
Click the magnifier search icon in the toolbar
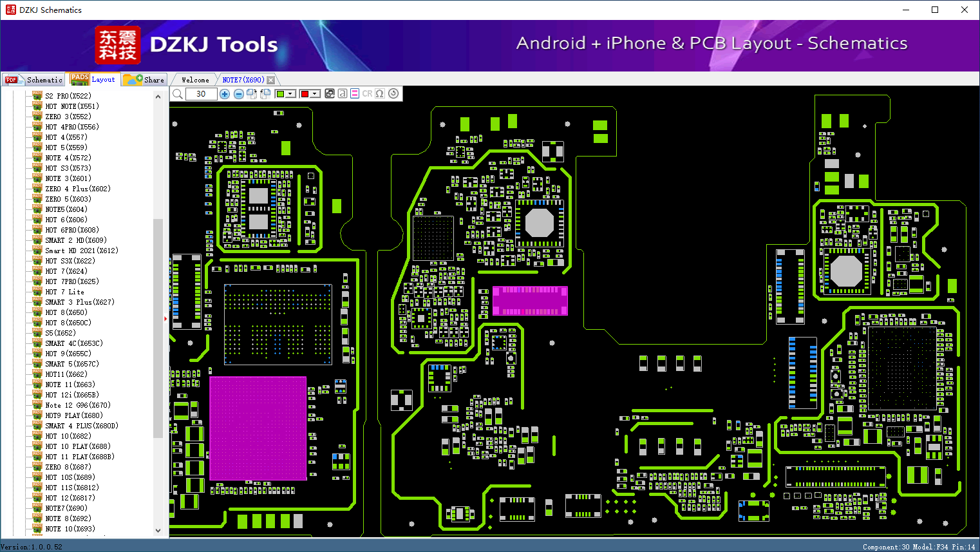point(178,94)
